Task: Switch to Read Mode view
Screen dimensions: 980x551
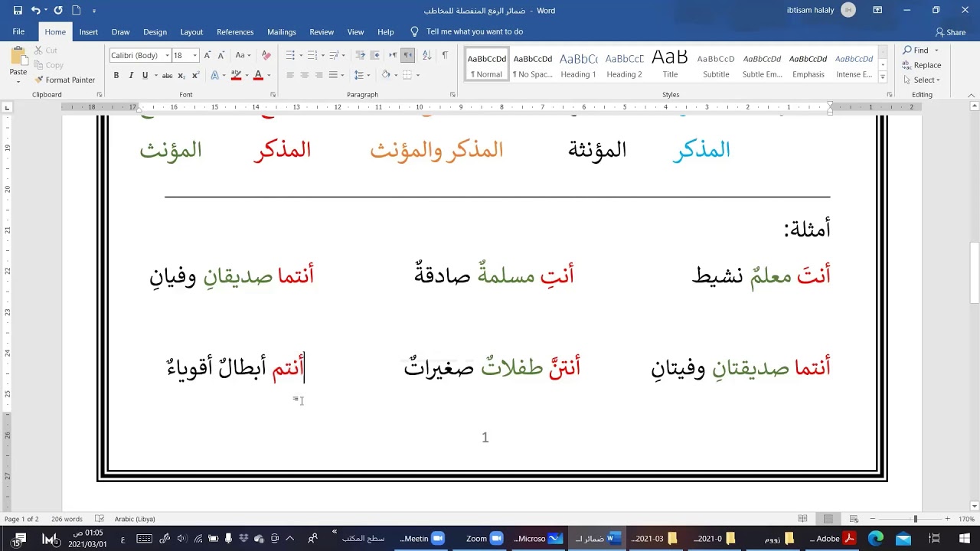Action: (802, 519)
